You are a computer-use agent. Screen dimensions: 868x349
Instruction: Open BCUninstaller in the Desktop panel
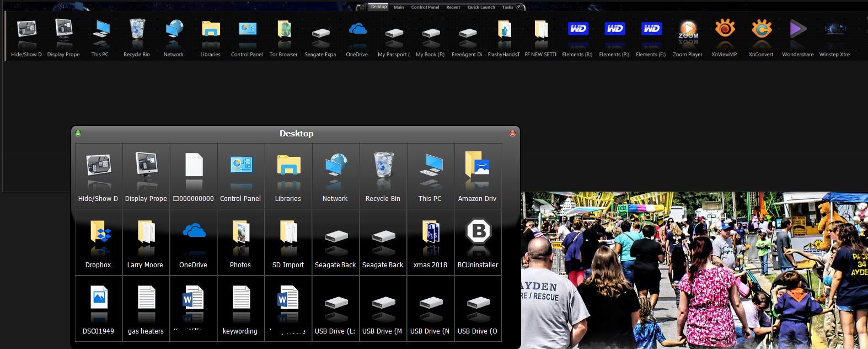(x=478, y=232)
